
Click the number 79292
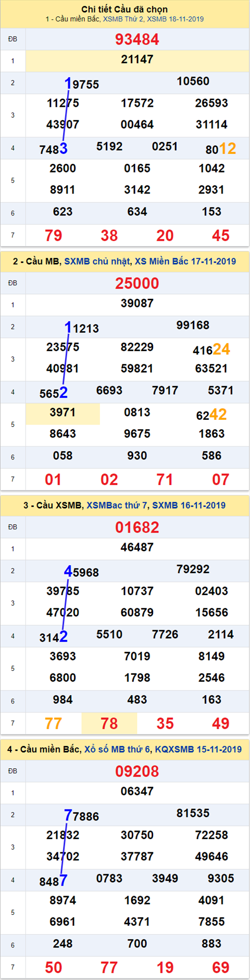193,570
